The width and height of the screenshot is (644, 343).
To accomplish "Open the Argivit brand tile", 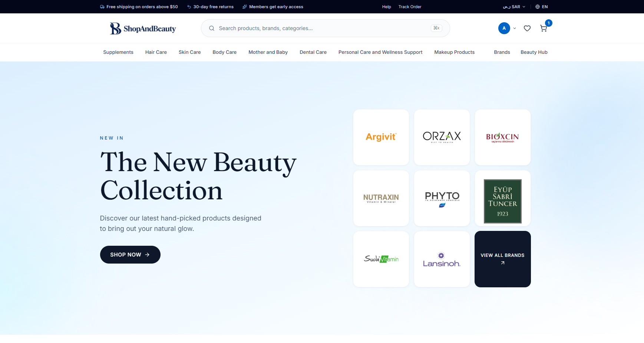I will tap(381, 137).
